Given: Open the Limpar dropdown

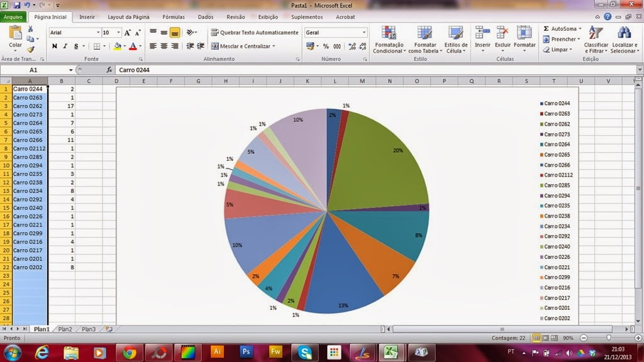Looking at the screenshot, I should [x=557, y=50].
